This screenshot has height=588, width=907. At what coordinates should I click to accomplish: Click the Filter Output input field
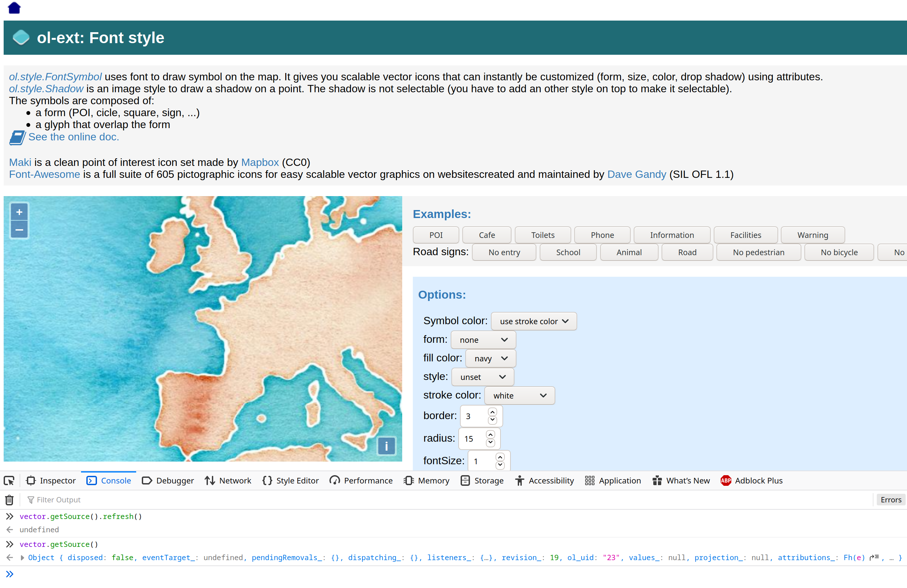[228, 500]
